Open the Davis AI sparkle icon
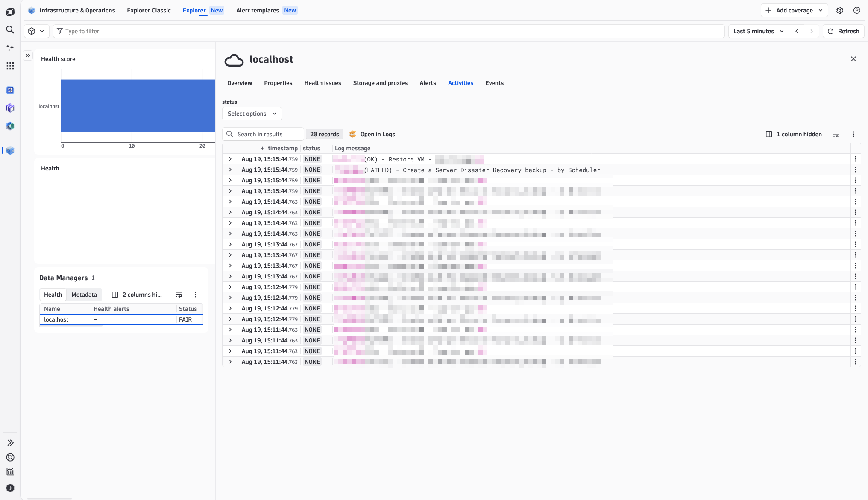 click(x=10, y=48)
